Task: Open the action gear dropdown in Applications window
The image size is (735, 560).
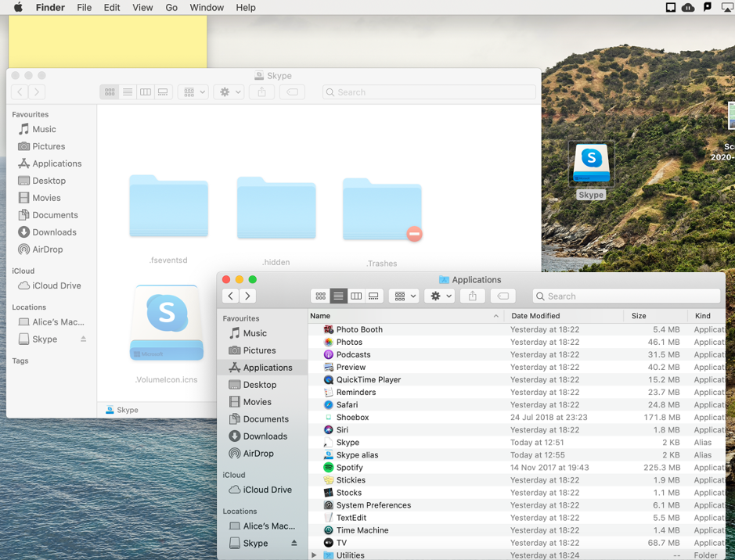Action: pos(441,296)
